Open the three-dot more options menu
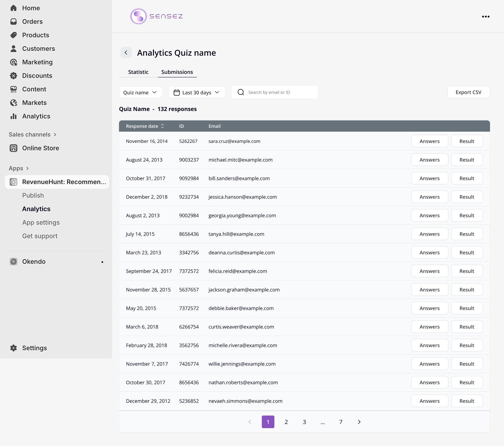 486,16
